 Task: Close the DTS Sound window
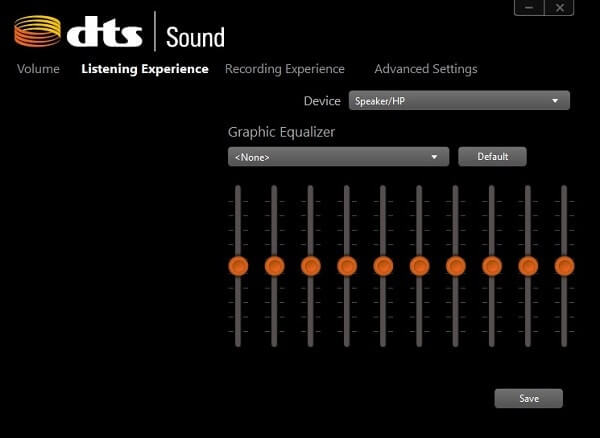pyautogui.click(x=559, y=8)
